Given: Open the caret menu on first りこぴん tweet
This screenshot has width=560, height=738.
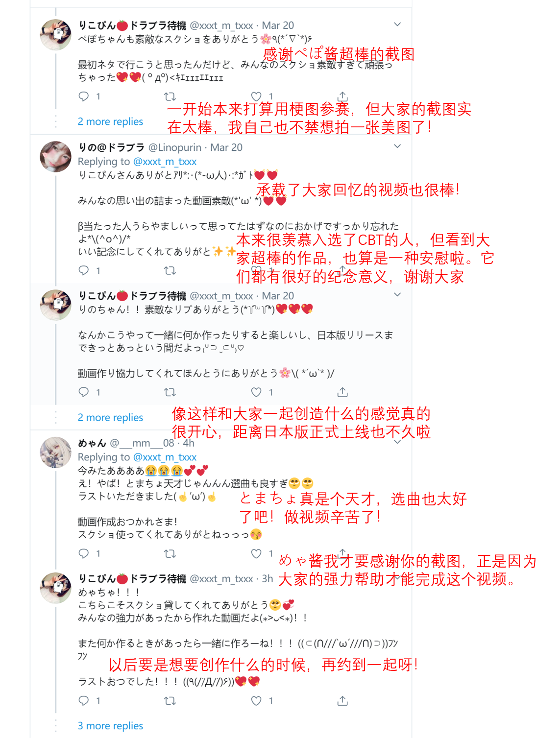Looking at the screenshot, I should [x=397, y=24].
